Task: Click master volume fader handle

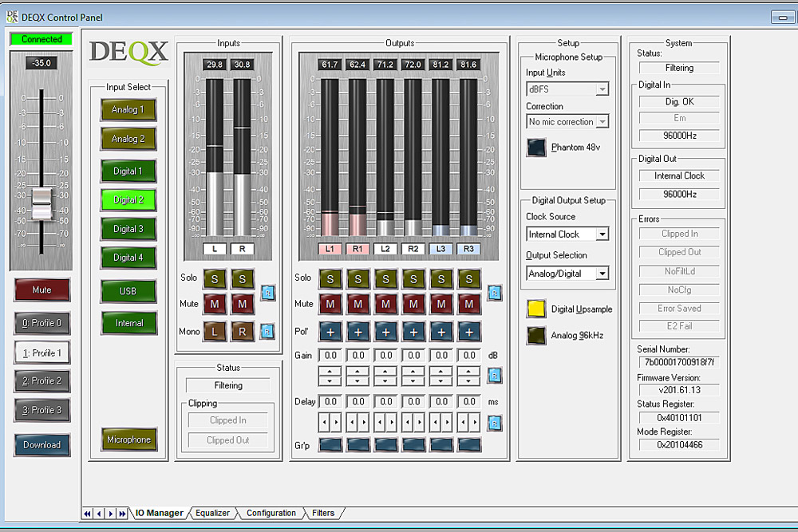Action: pyautogui.click(x=41, y=203)
